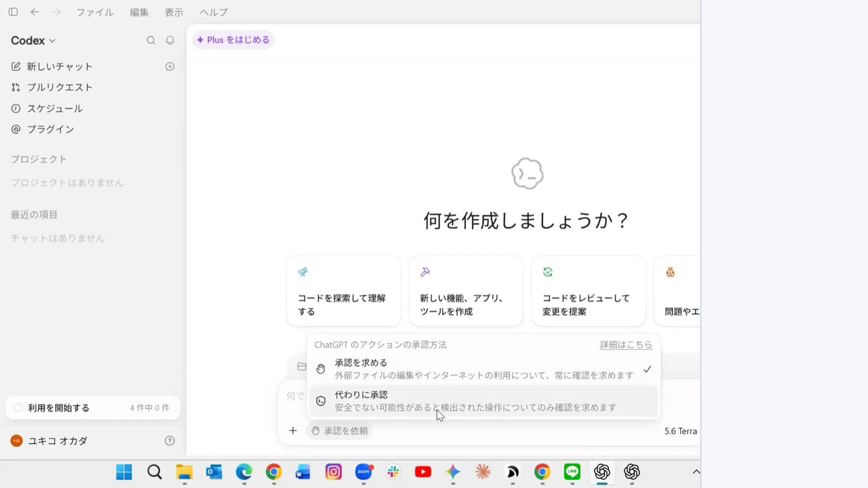Choose 代わりに承認 option

(x=484, y=401)
